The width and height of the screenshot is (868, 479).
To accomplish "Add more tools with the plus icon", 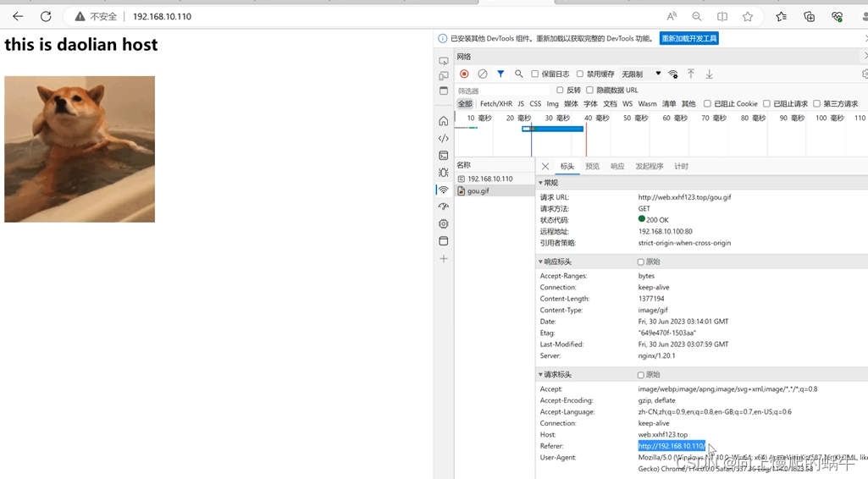I will (444, 258).
